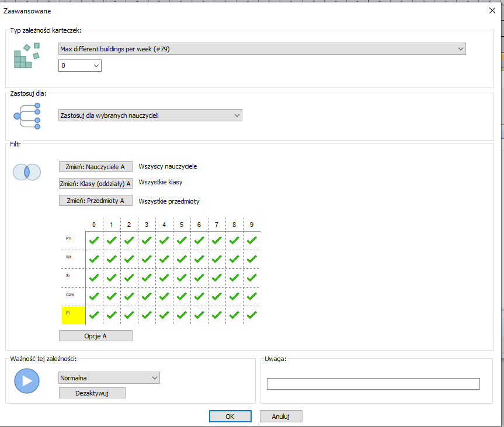This screenshot has width=504, height=427.
Task: Click the blue play arrow importance icon
Action: tap(27, 380)
